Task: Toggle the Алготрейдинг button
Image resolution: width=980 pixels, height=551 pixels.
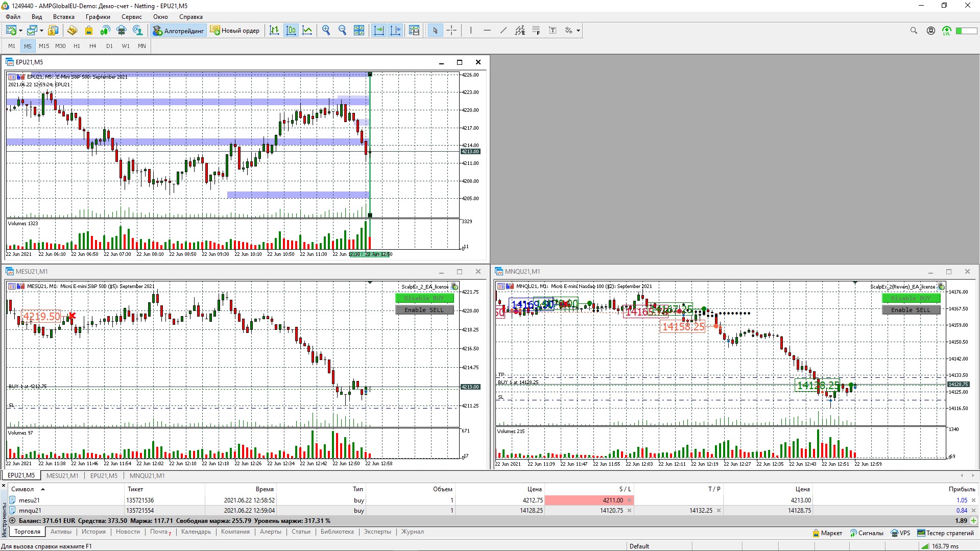Action: pyautogui.click(x=178, y=31)
